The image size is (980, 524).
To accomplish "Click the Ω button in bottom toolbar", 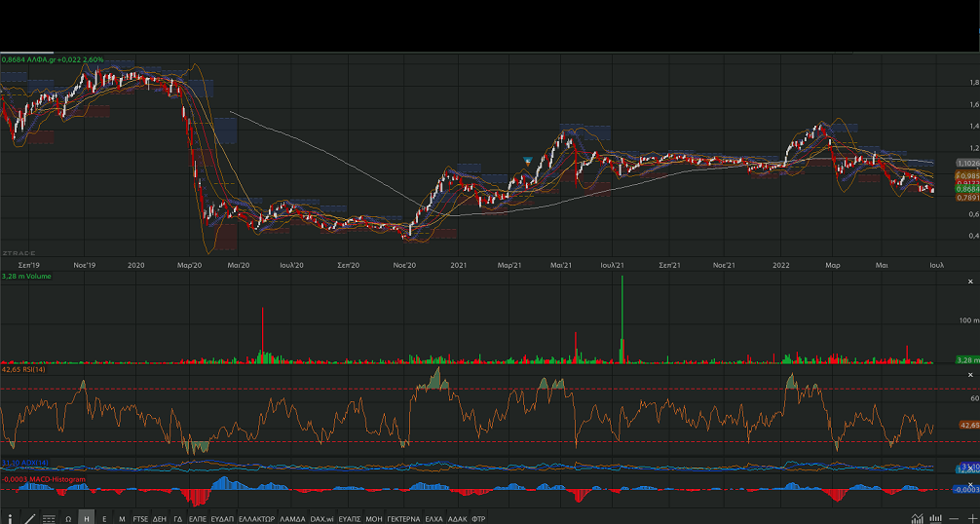I will coord(68,518).
